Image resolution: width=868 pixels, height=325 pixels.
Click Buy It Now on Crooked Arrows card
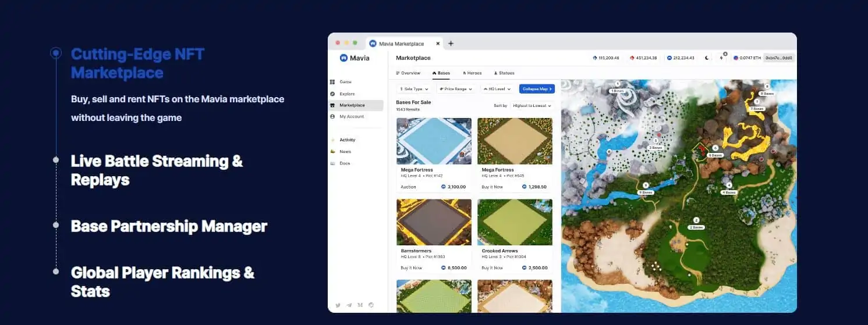(493, 268)
